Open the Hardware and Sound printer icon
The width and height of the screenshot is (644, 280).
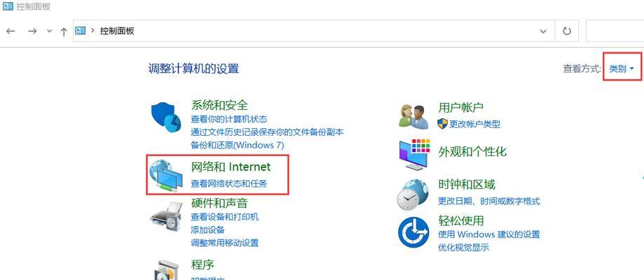pyautogui.click(x=166, y=218)
